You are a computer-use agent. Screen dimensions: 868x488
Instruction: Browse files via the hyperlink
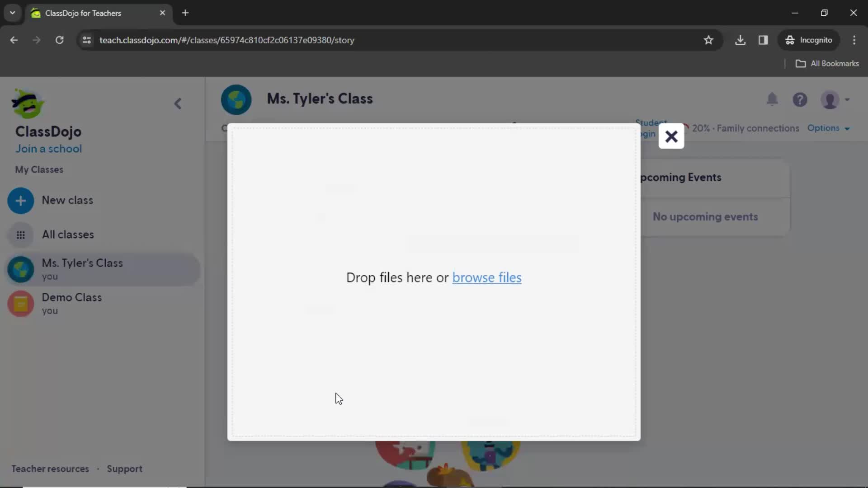tap(487, 277)
